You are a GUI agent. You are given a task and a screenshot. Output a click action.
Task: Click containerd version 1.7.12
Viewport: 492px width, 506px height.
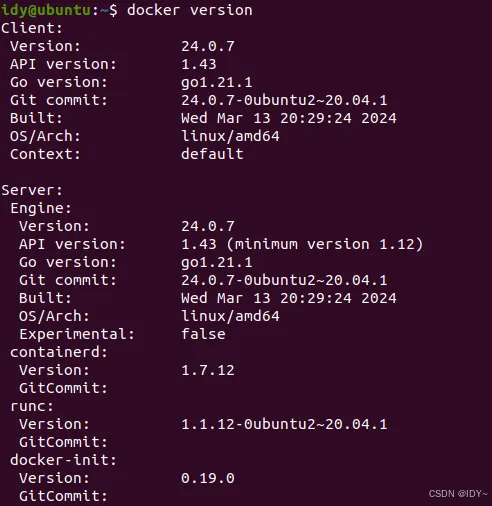pyautogui.click(x=208, y=370)
